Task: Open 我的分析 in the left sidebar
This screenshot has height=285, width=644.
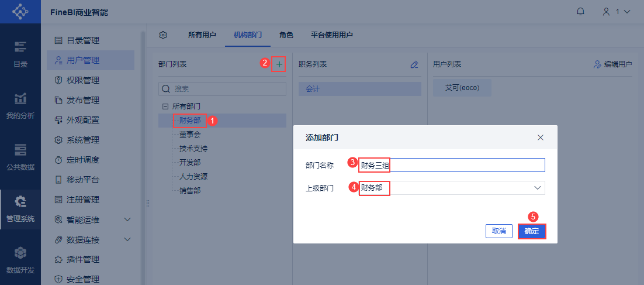Action: coord(20,105)
